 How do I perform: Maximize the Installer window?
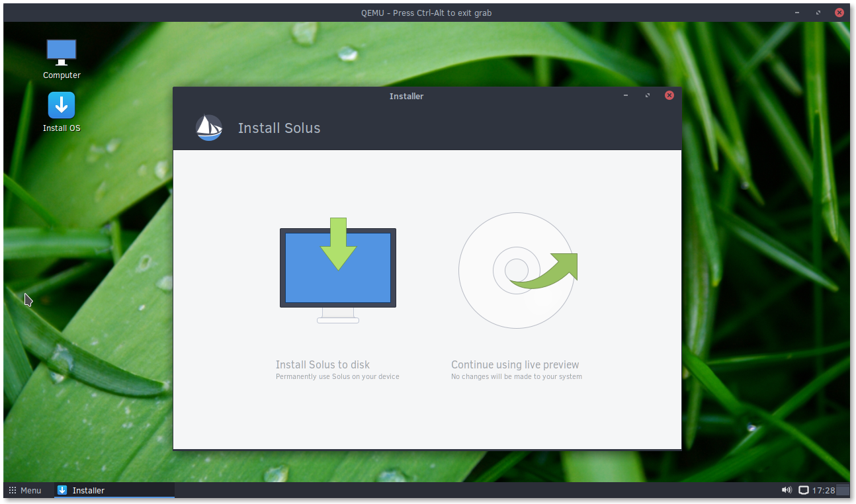point(648,96)
